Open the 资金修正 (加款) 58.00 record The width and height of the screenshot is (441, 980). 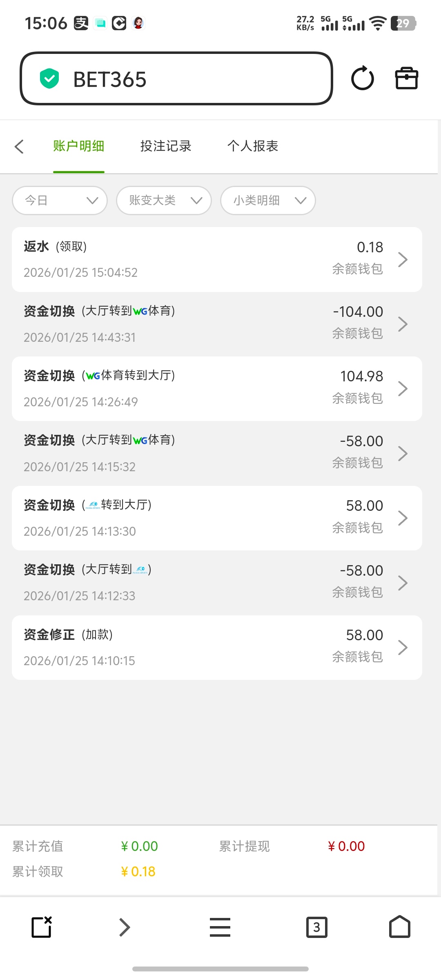[x=216, y=648]
